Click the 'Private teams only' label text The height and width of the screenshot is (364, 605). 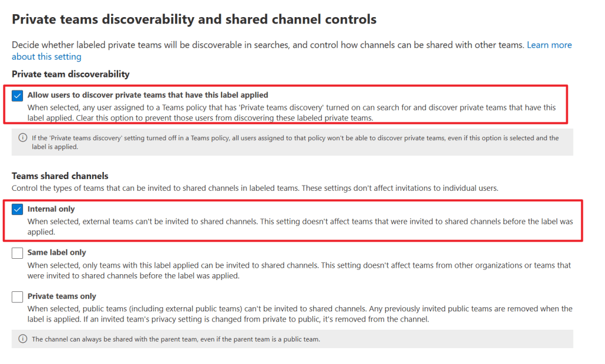click(61, 296)
